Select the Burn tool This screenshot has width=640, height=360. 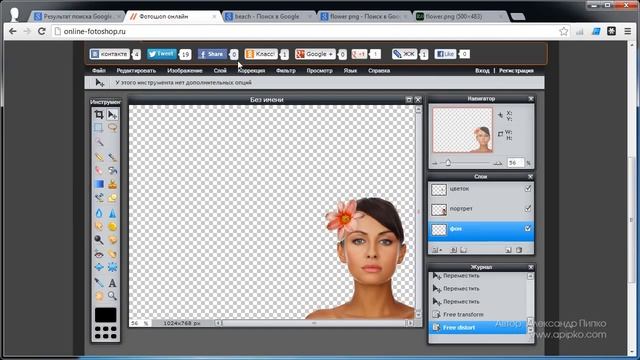tap(112, 240)
